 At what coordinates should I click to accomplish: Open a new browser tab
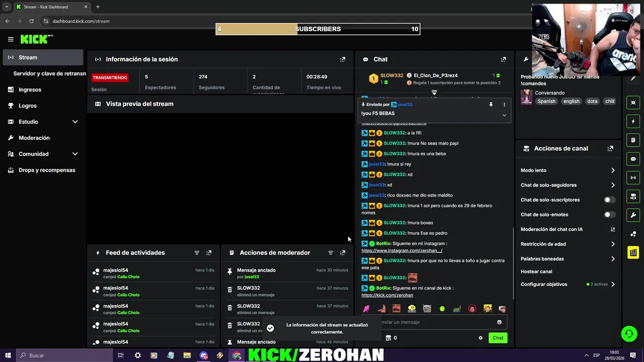[x=98, y=7]
